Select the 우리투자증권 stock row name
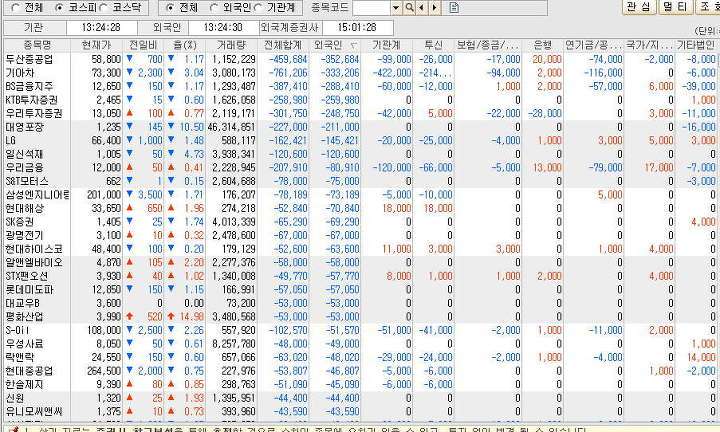720x432 pixels. pyautogui.click(x=34, y=113)
